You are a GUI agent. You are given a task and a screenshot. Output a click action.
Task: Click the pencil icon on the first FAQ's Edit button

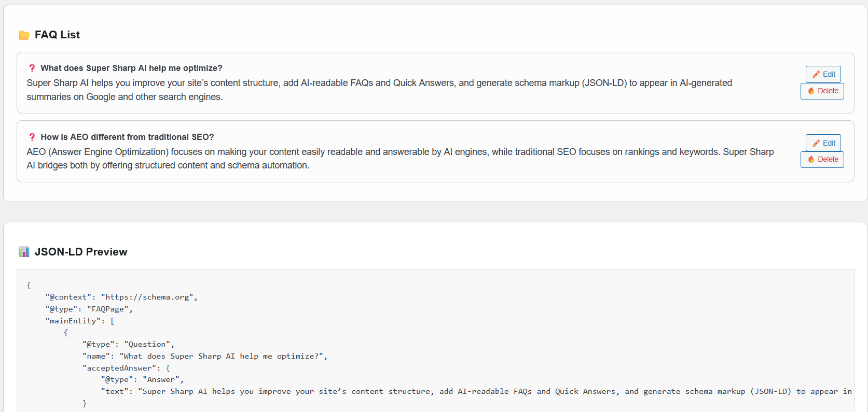tap(816, 75)
